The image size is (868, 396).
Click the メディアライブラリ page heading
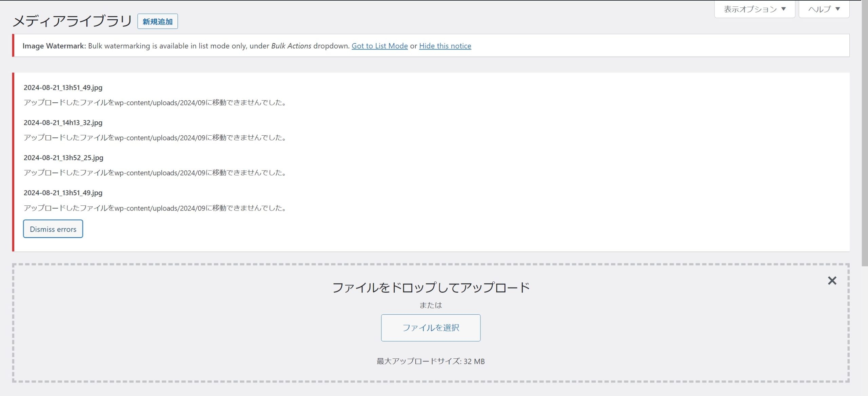(72, 21)
